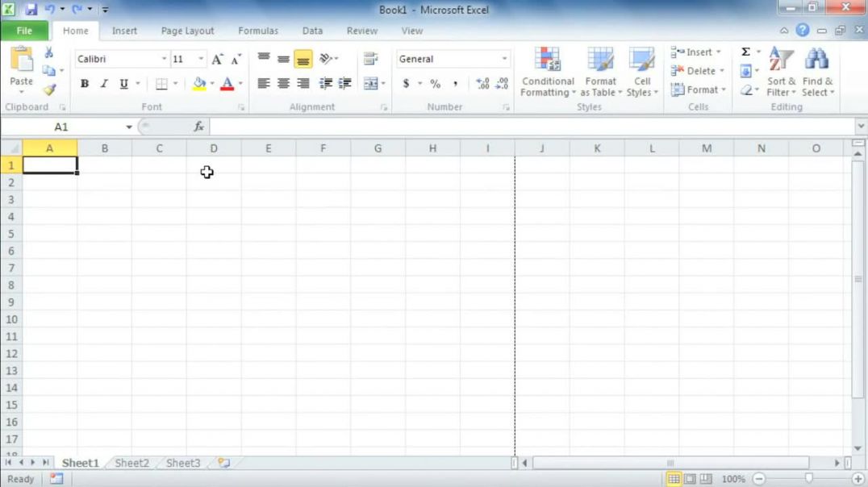Viewport: 868px width, 487px height.
Task: Increase font size with Grow Font icon
Action: pos(217,59)
